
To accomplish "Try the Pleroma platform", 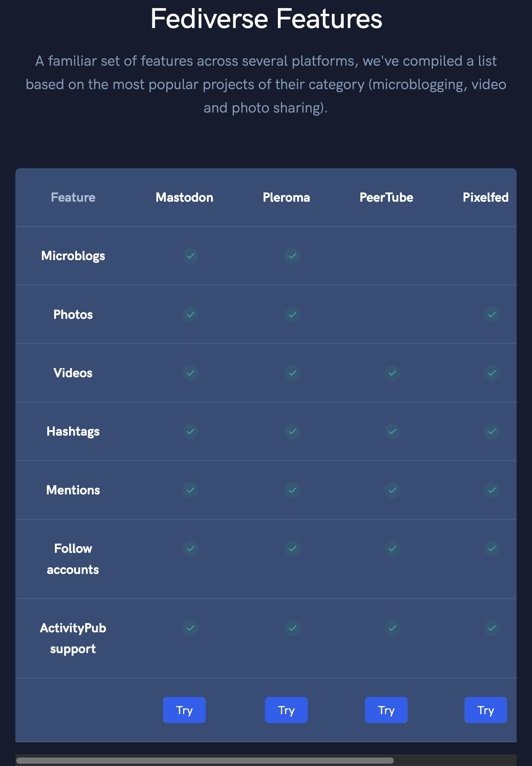I will point(286,710).
